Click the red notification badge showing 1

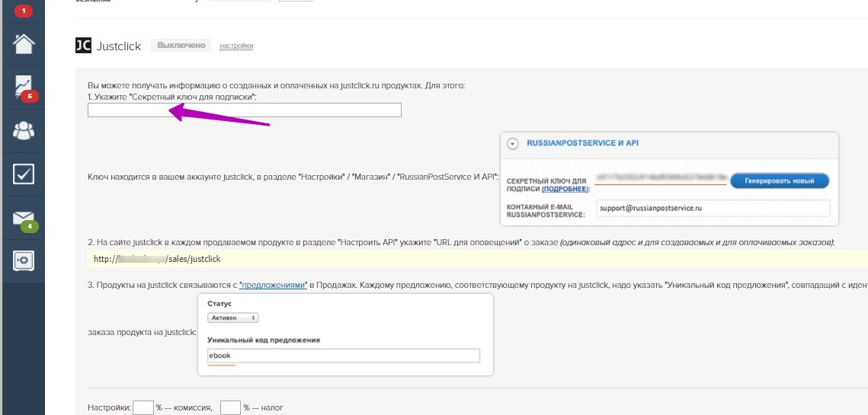pos(24,11)
